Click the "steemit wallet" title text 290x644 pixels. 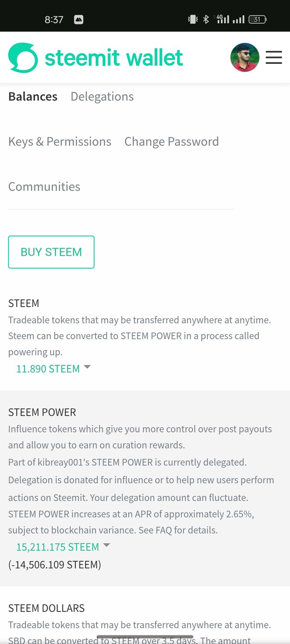point(114,58)
